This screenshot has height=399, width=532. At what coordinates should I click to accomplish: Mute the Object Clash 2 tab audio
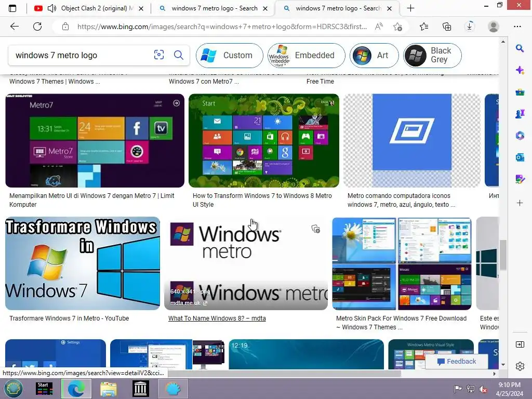52,8
